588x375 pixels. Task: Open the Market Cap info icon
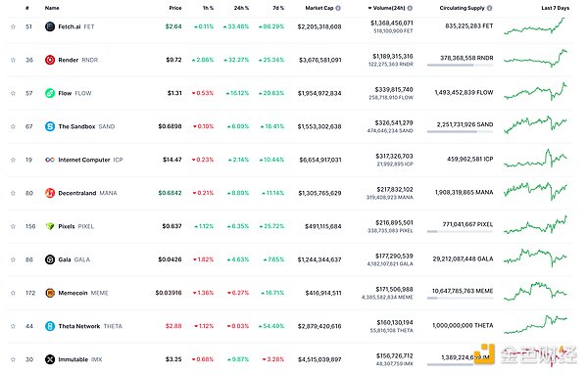pos(338,8)
